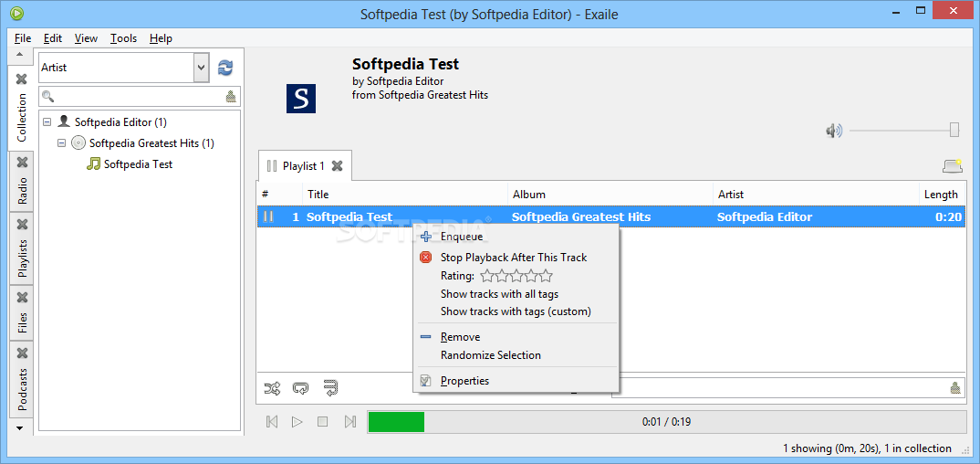Click the red stop-after-track icon in menu
The image size is (980, 464).
(x=425, y=257)
